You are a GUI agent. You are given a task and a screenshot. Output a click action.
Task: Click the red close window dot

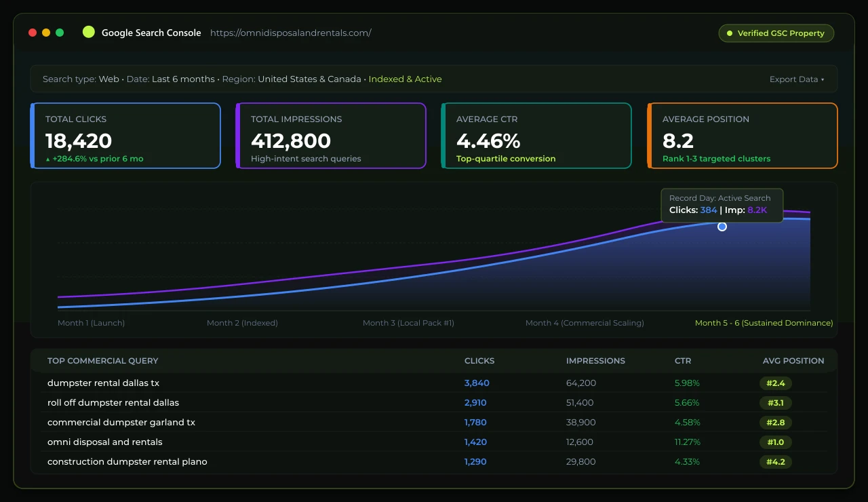click(33, 33)
